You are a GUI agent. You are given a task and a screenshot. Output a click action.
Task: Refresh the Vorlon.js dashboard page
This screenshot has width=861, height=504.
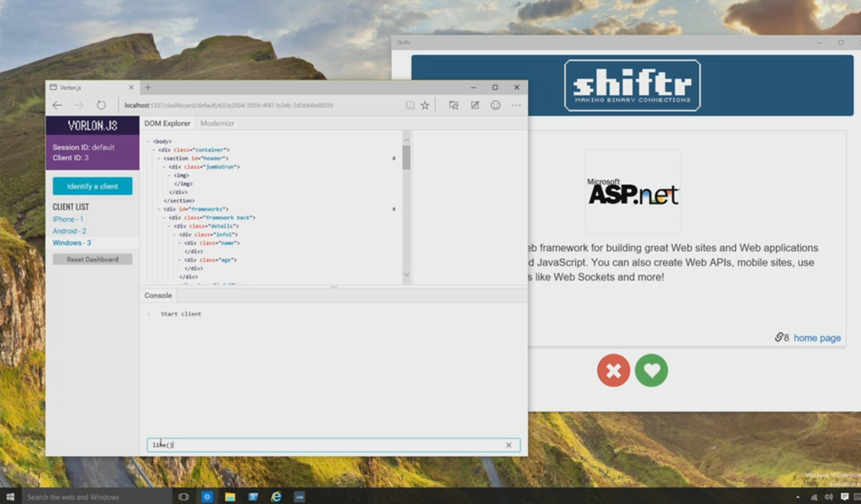[x=101, y=105]
